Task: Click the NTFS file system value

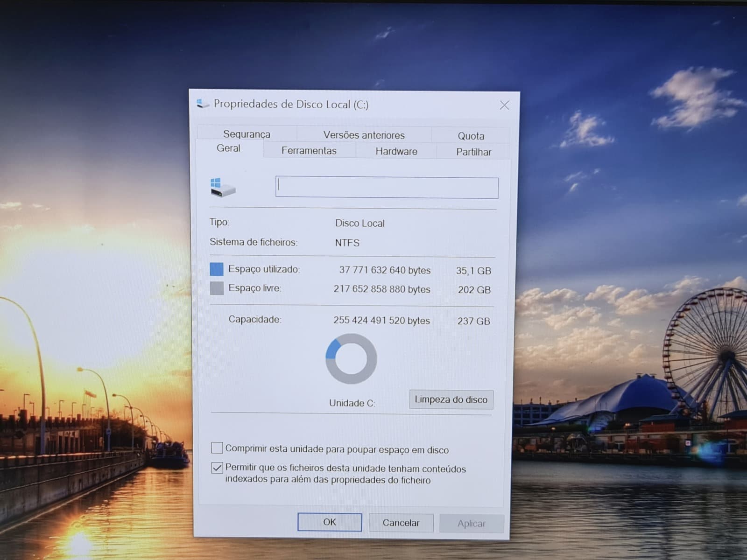Action: [347, 243]
